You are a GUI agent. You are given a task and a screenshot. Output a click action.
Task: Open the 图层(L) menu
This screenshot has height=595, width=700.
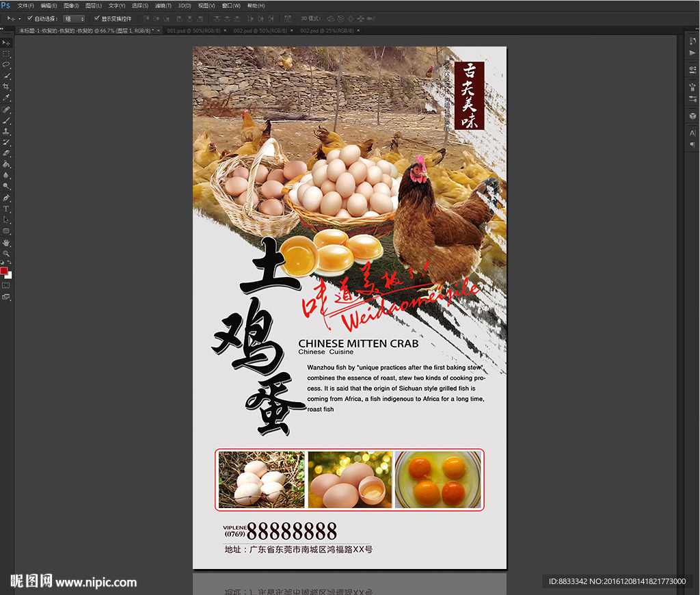point(94,5)
